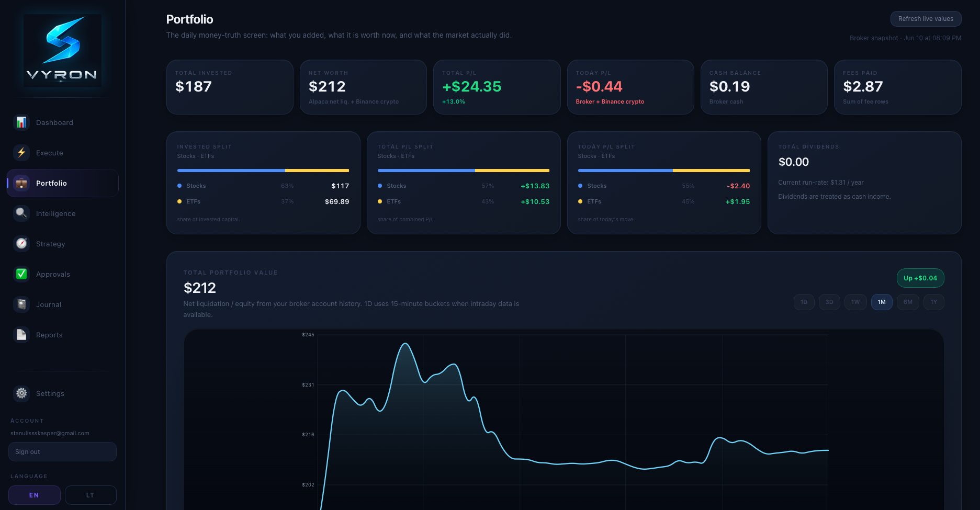
Task: Click the chart line's highest peak
Action: (405, 344)
